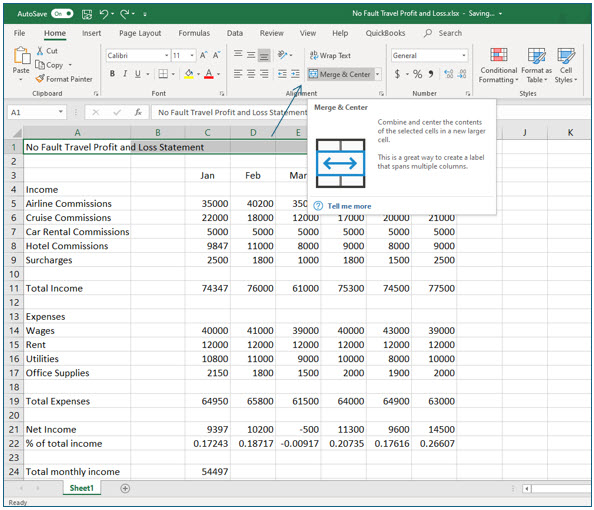Click the Paste clipboard icon
The width and height of the screenshot is (594, 510).
pos(22,55)
